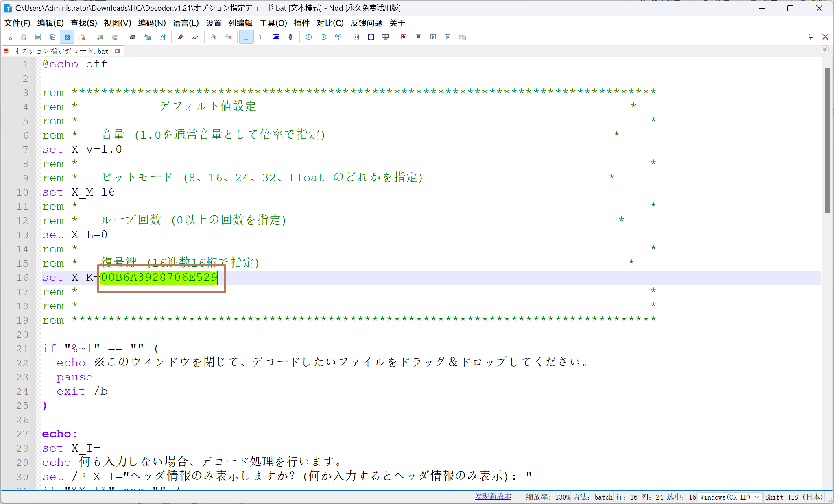The width and height of the screenshot is (834, 504).
Task: Click the text set X_V=1.0
Action: coord(82,150)
